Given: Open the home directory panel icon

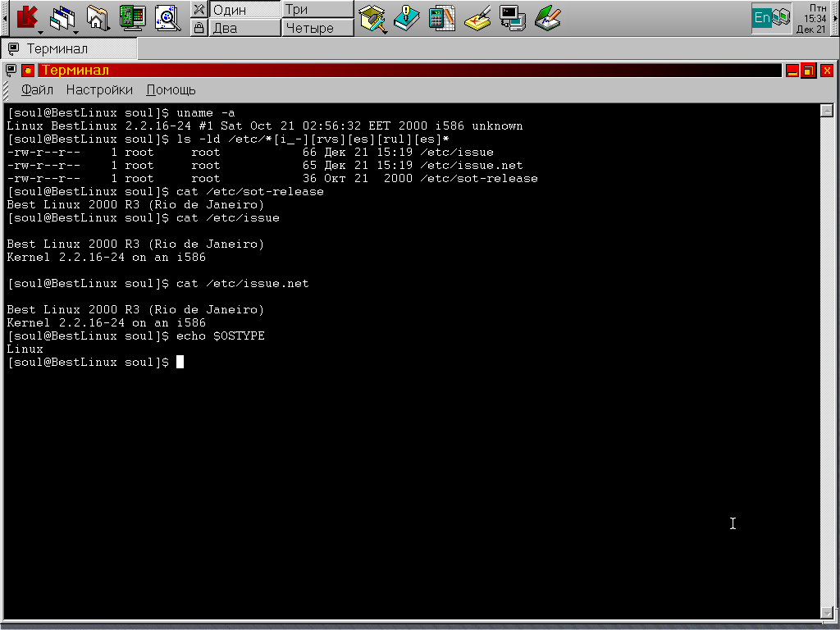Looking at the screenshot, I should (98, 18).
